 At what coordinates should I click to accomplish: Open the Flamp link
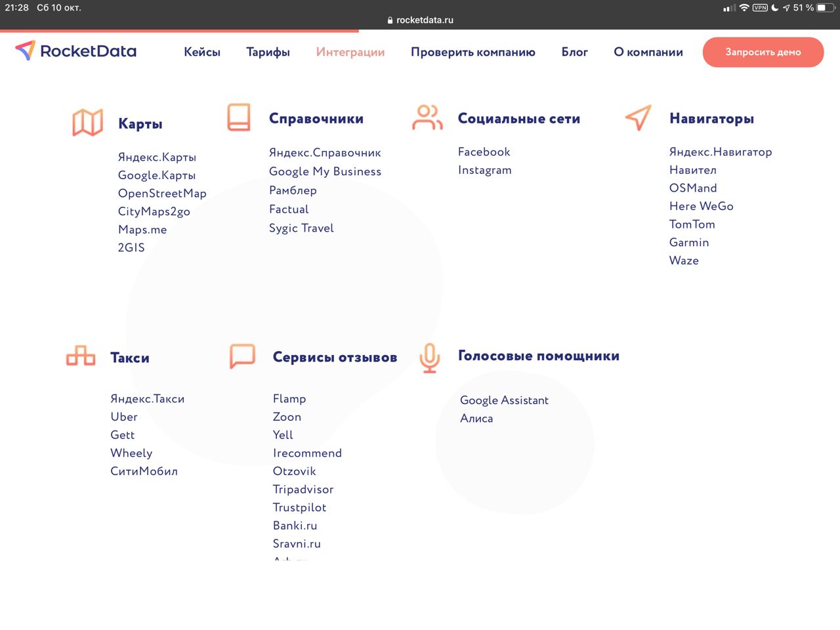(x=289, y=399)
